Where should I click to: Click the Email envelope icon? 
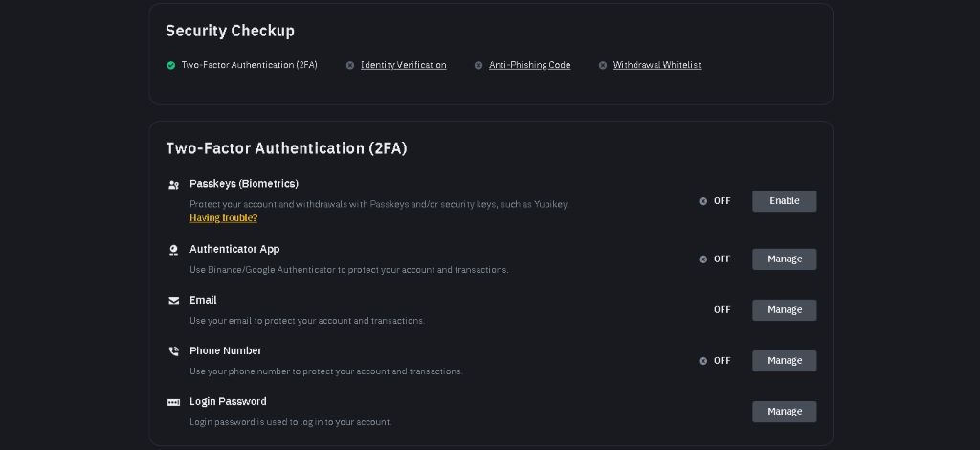coord(173,301)
